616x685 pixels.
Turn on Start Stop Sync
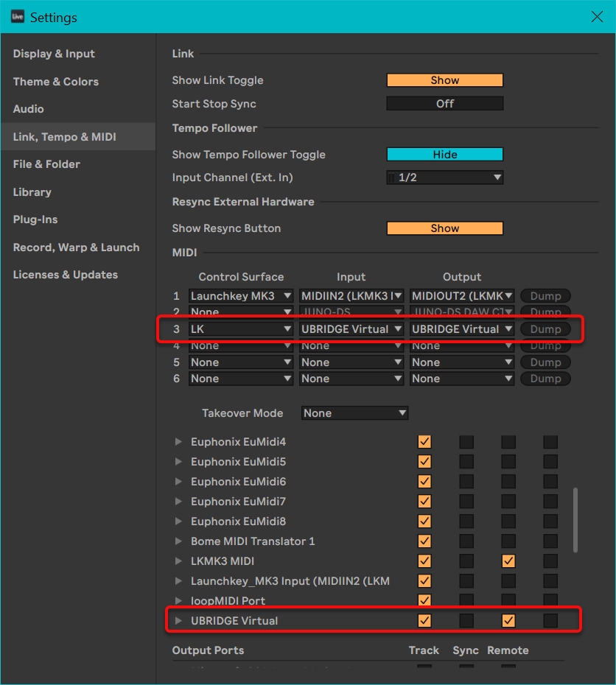444,104
